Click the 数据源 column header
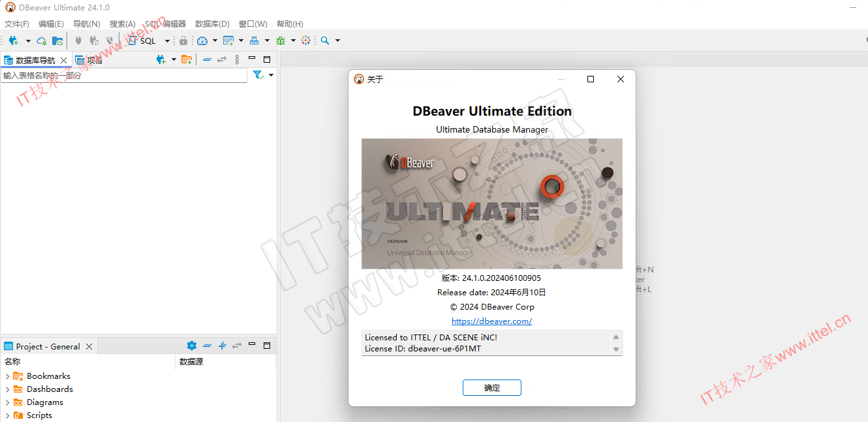 pyautogui.click(x=226, y=361)
